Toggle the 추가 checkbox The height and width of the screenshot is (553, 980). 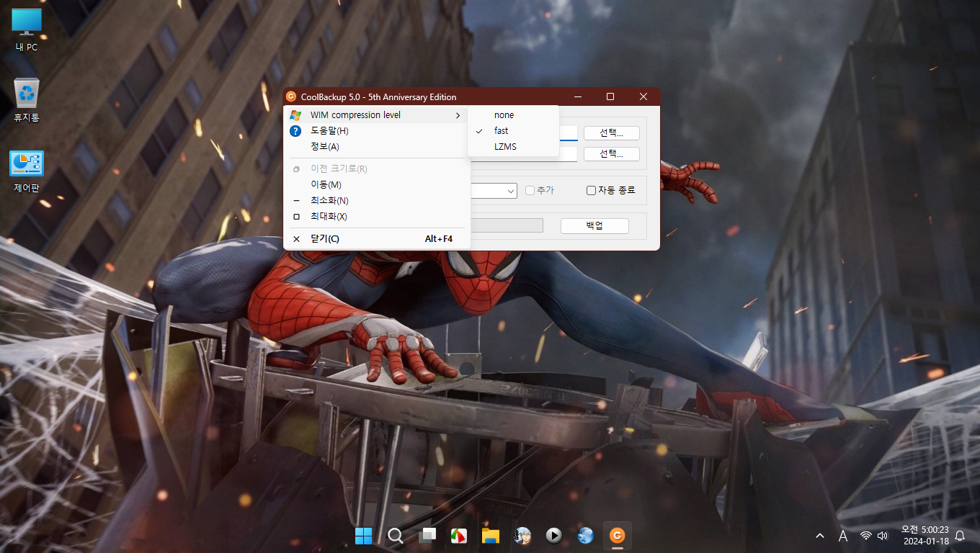coord(540,191)
